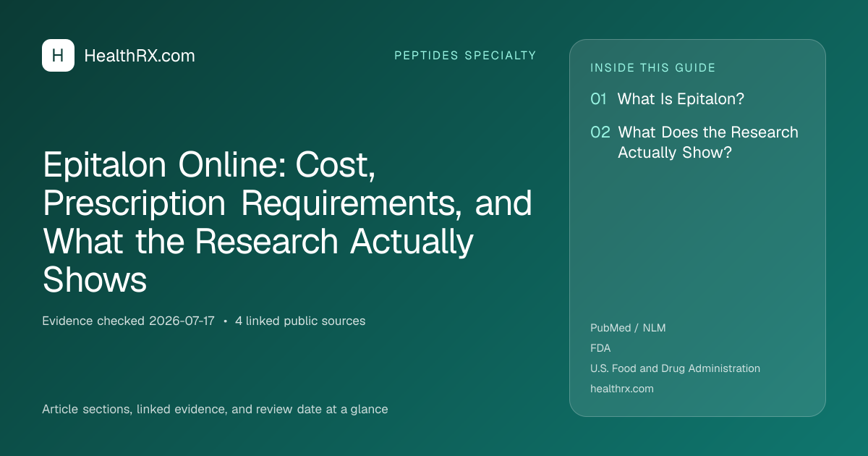The width and height of the screenshot is (868, 456).
Task: Click the 4 linked public sources text
Action: click(300, 321)
